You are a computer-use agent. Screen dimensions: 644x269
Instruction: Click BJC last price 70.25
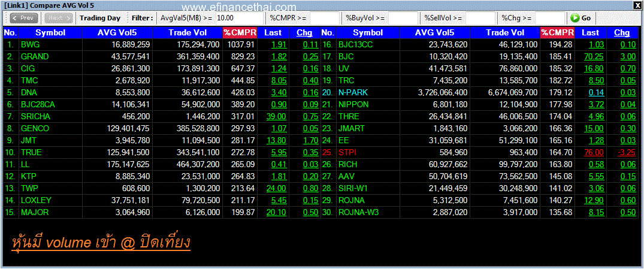[x=594, y=57]
